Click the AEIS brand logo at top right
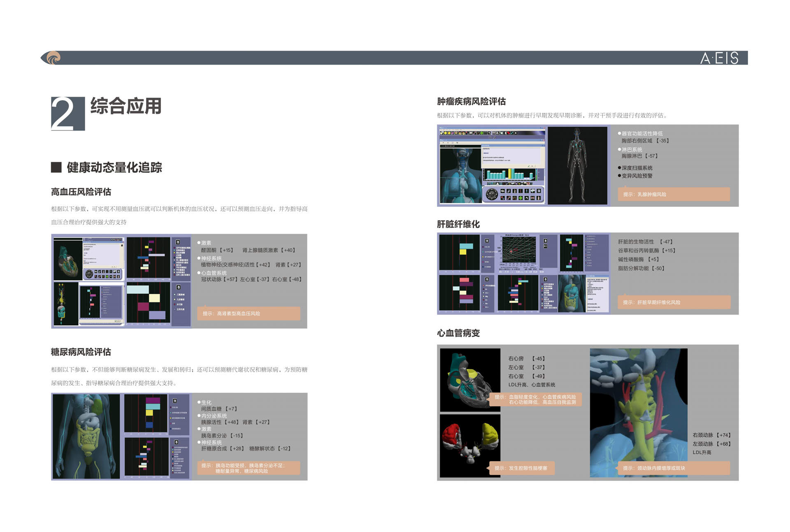Viewport: 790px width, 532px height. click(x=719, y=58)
